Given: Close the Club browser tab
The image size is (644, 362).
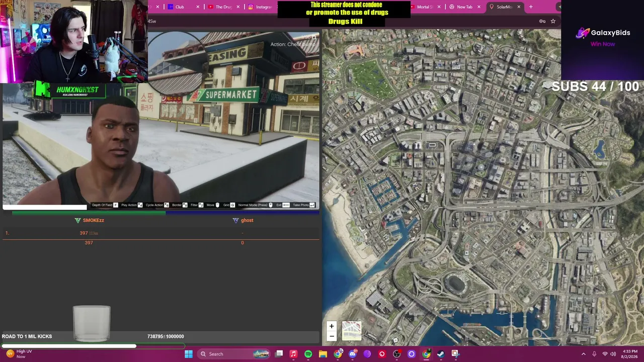Looking at the screenshot, I should coord(198,7).
